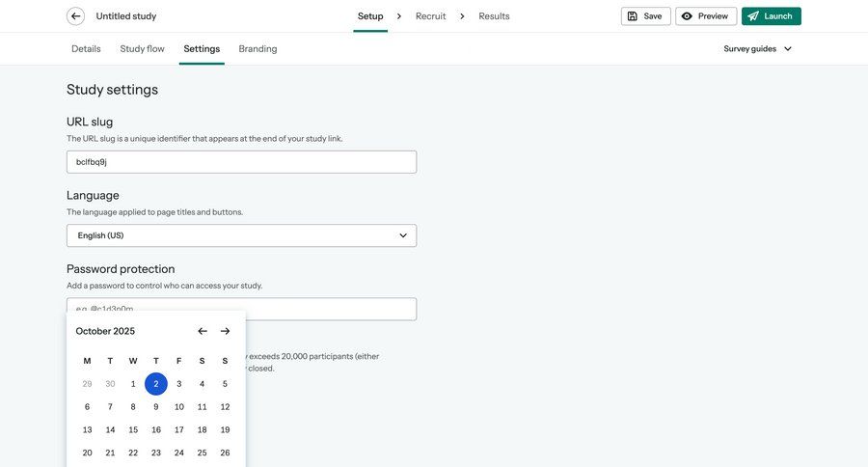Pick October 15 in the calendar
The height and width of the screenshot is (467, 868).
(133, 430)
